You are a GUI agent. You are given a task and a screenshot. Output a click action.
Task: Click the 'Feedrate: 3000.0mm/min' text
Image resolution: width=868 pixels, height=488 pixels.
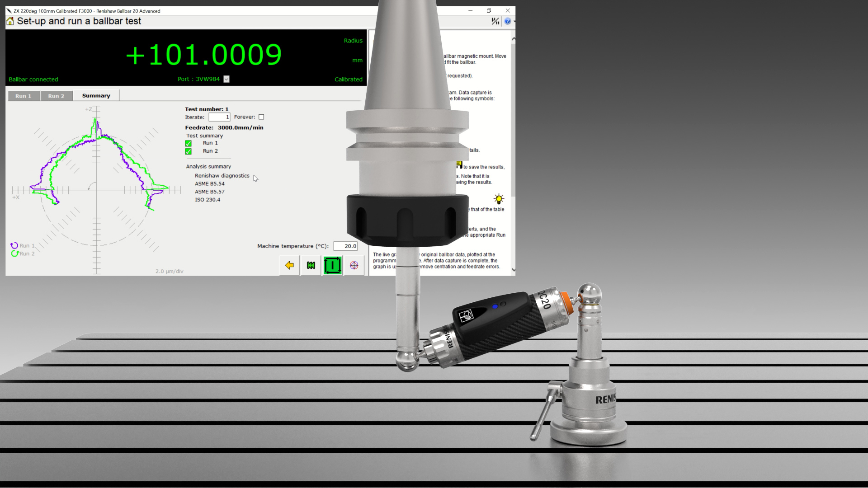224,127
